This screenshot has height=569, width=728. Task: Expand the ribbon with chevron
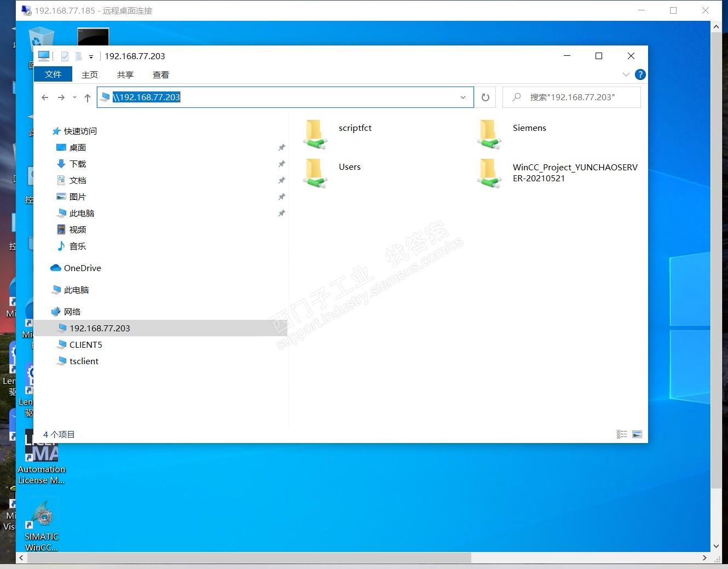coord(626,74)
